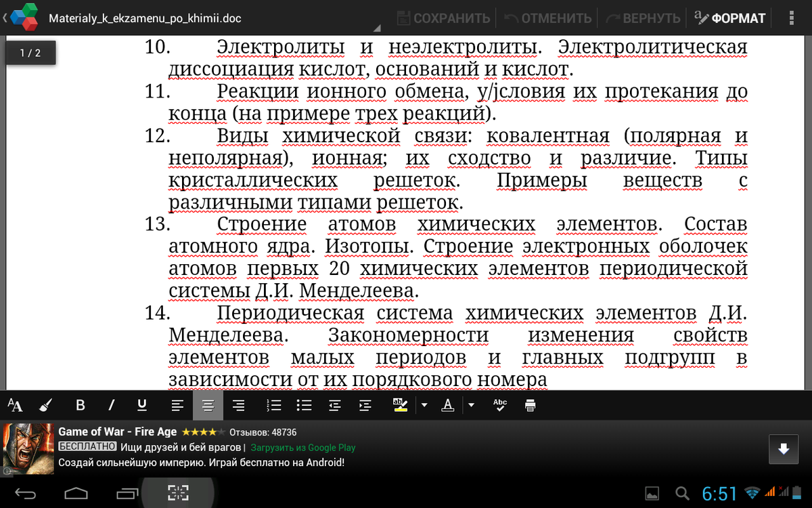Expand highlight color dropdown arrow
812x508 pixels.
424,406
